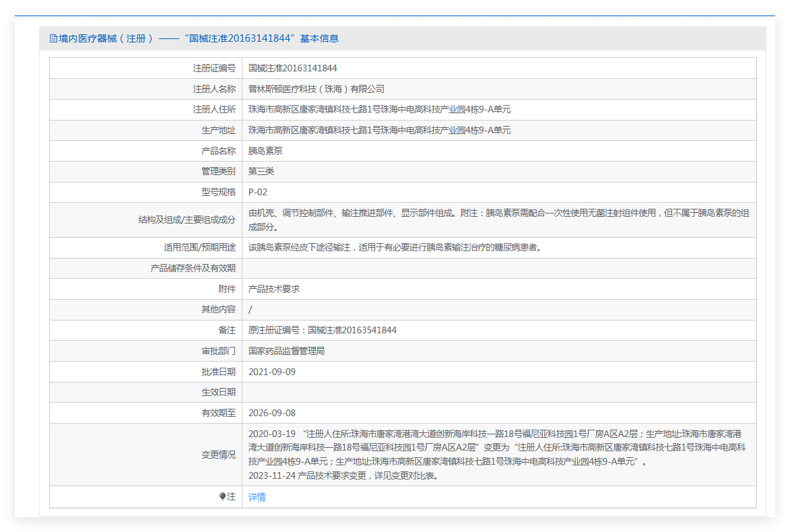Click the lightbulb icon beside 注

(223, 497)
